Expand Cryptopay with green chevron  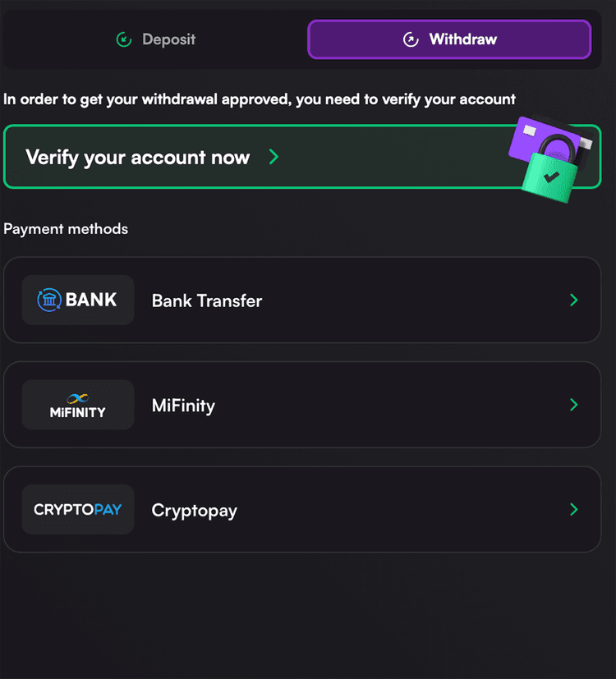pos(574,509)
